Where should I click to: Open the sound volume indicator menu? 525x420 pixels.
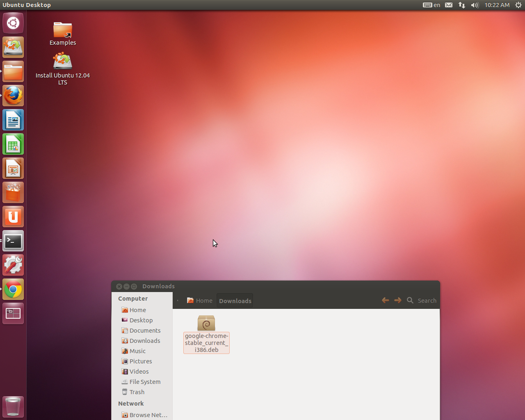pyautogui.click(x=475, y=5)
